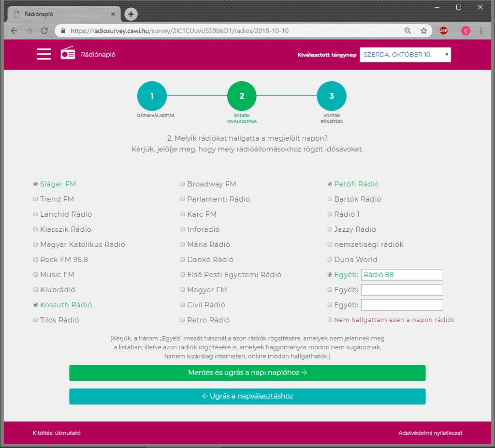495x448 pixels.
Task: Check the Klubrádió checkbox
Action: 36,290
